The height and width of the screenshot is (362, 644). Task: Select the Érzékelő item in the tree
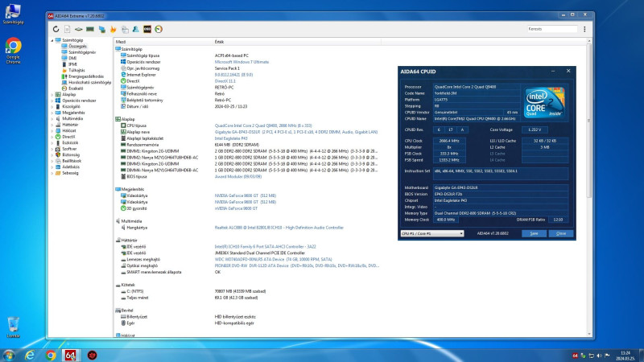coord(75,88)
